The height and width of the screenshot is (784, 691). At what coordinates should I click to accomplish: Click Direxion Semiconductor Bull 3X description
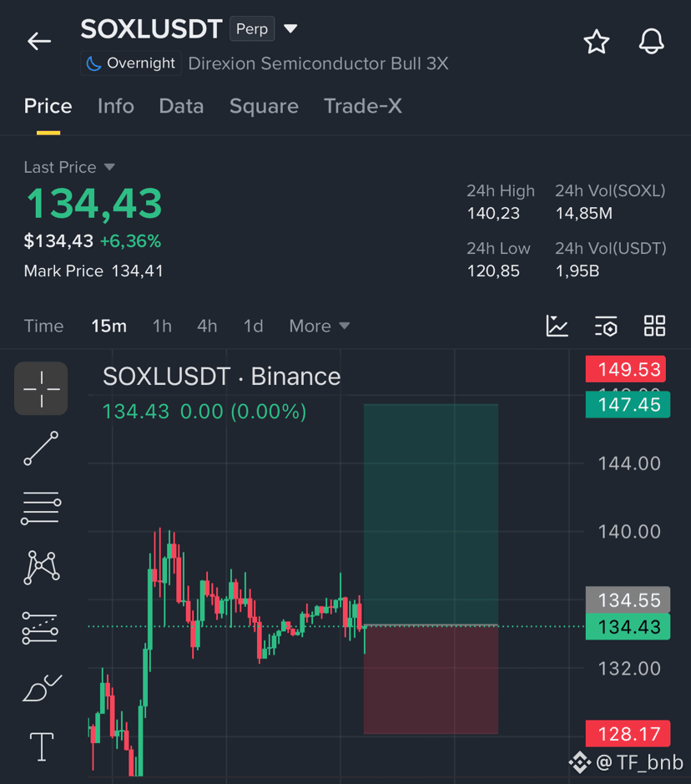coord(318,63)
